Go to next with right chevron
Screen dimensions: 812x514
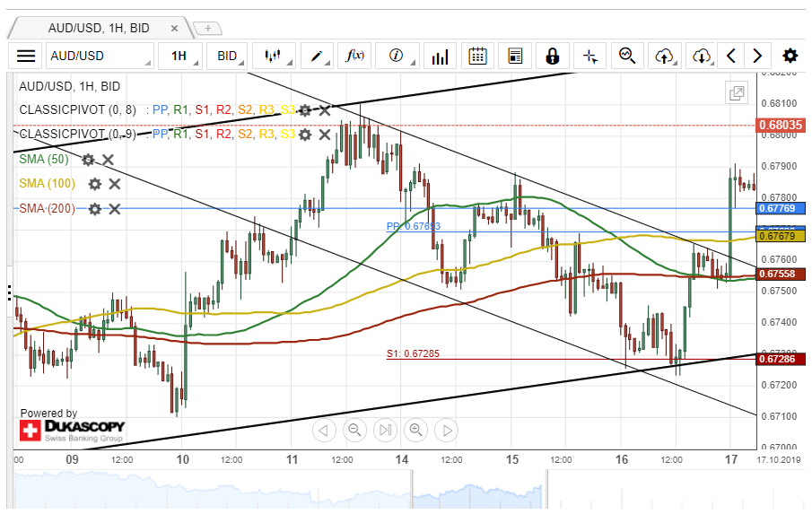[757, 56]
